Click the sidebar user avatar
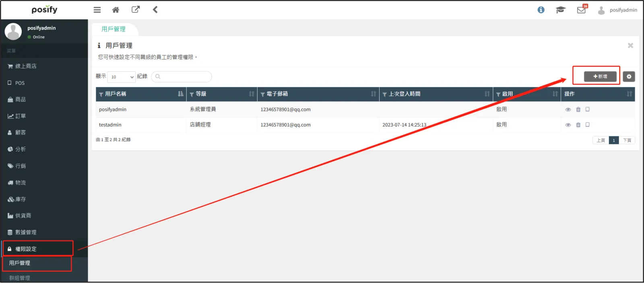This screenshot has height=283, width=644. click(13, 31)
